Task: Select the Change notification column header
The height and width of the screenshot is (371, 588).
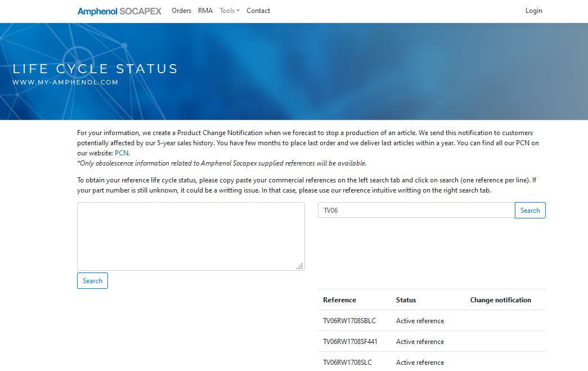Action: click(501, 300)
